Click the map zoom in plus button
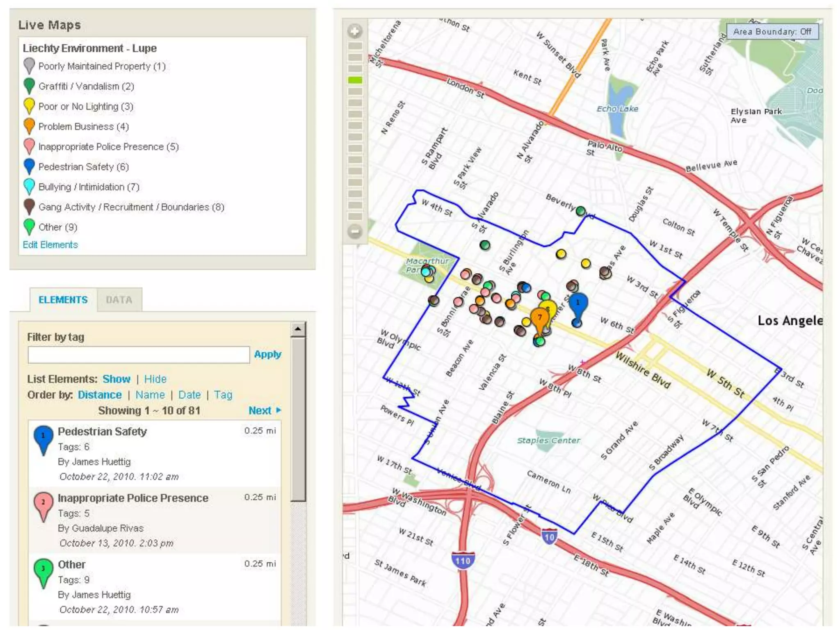The width and height of the screenshot is (840, 630). pos(355,31)
